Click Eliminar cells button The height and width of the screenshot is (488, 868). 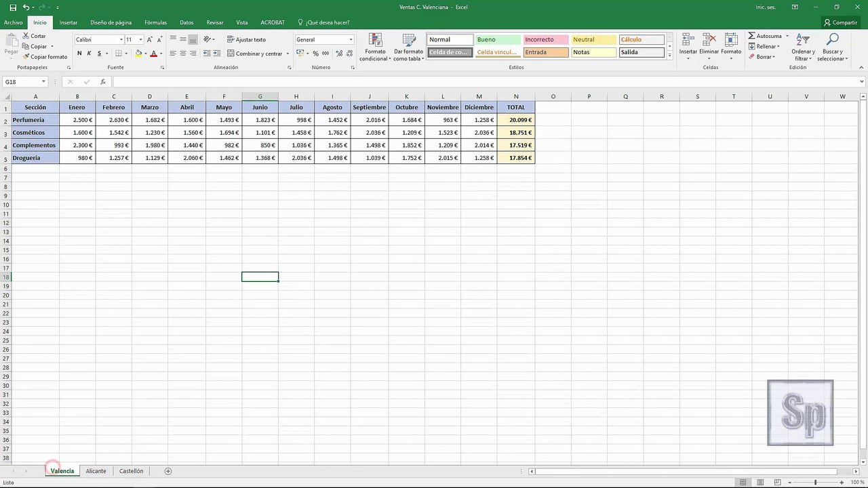[709, 45]
